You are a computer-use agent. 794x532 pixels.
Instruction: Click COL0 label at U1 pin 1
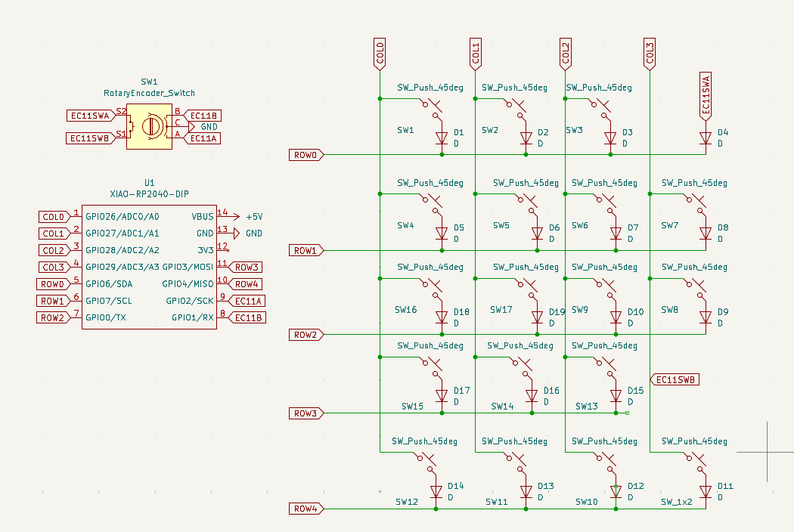[54, 217]
